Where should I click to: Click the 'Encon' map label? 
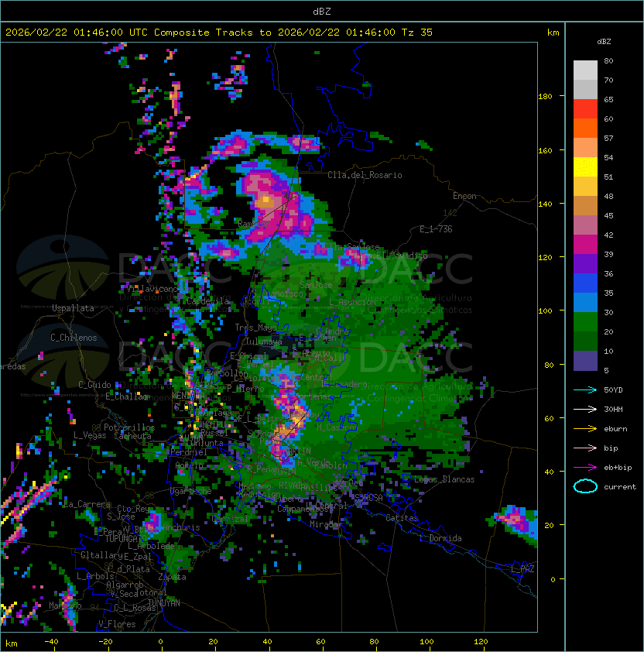point(464,196)
